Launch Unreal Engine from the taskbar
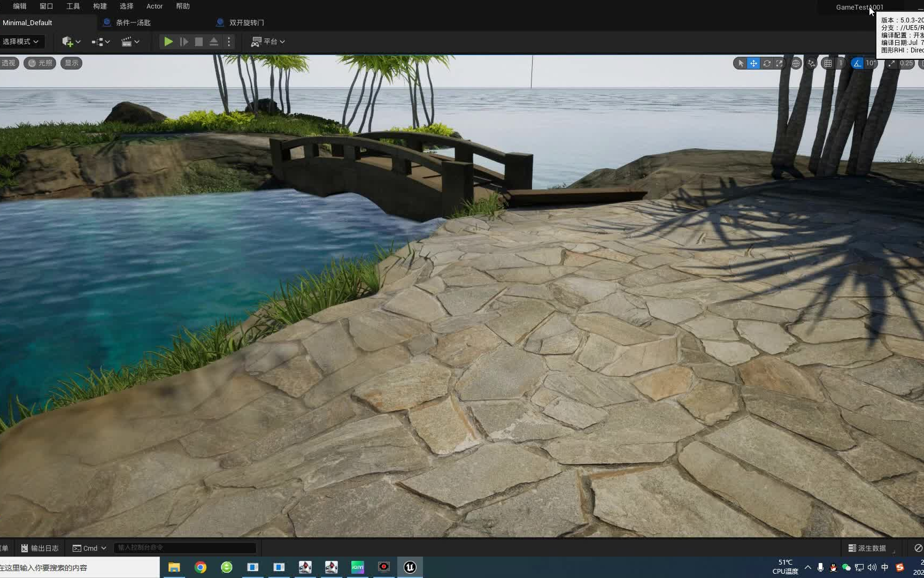 point(409,567)
